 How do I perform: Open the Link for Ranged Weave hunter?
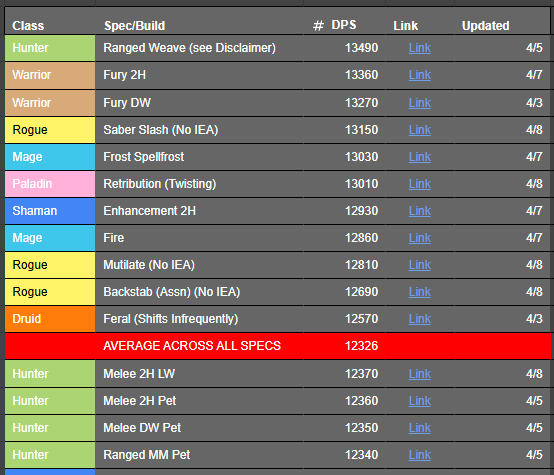click(x=419, y=48)
